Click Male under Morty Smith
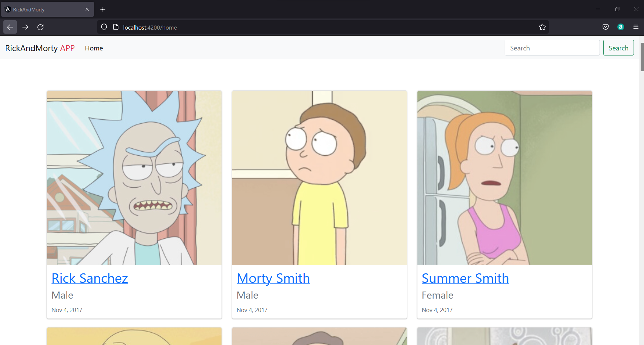Viewport: 644px width, 345px height. (247, 295)
